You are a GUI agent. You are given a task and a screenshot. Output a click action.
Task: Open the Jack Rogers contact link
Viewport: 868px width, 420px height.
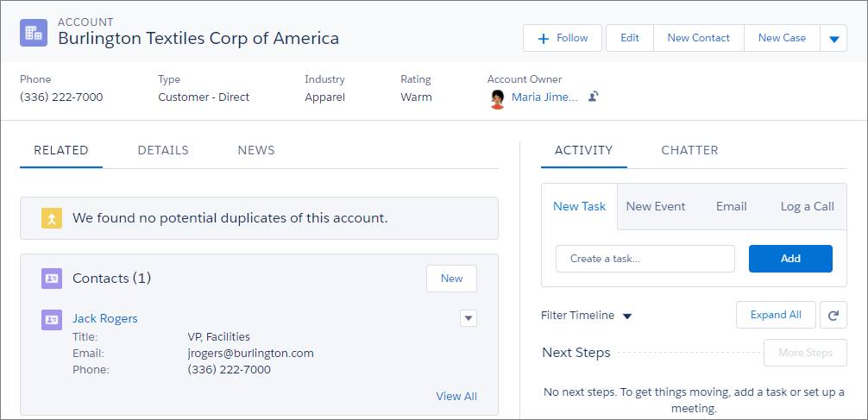tap(105, 319)
